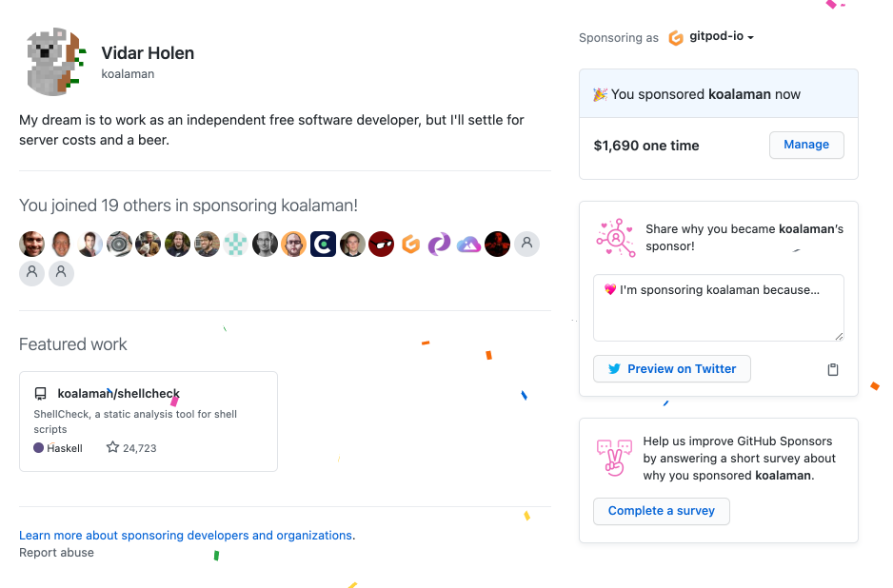Click the Haskell language color dot
Image resolution: width=893 pixels, height=588 pixels.
point(38,447)
